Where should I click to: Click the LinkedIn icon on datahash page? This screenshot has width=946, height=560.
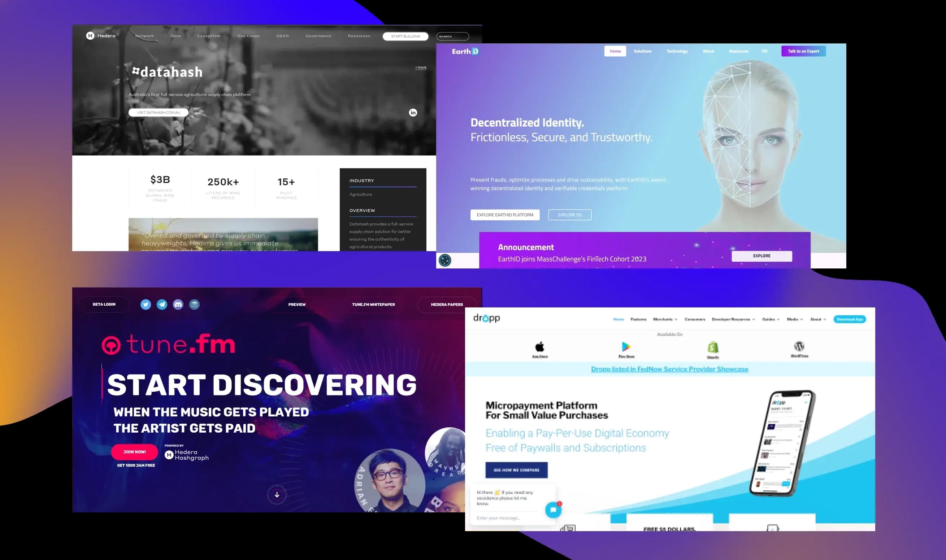pos(413,111)
